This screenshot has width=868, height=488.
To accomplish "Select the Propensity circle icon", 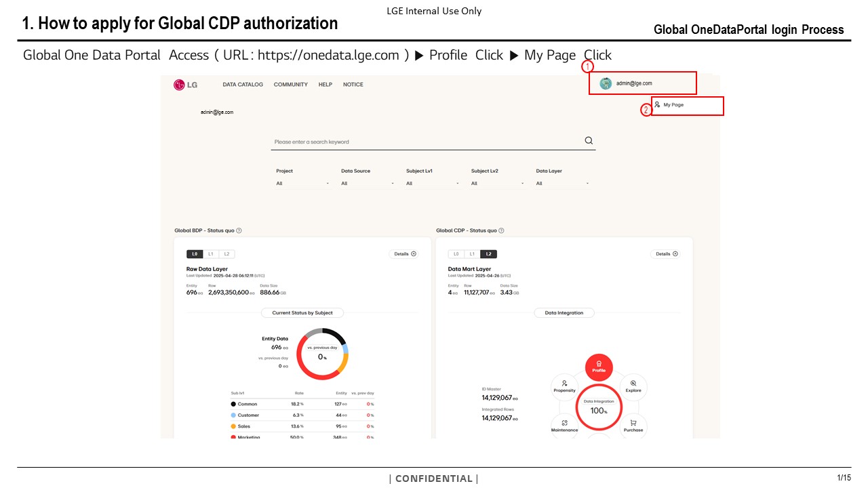I will click(564, 386).
